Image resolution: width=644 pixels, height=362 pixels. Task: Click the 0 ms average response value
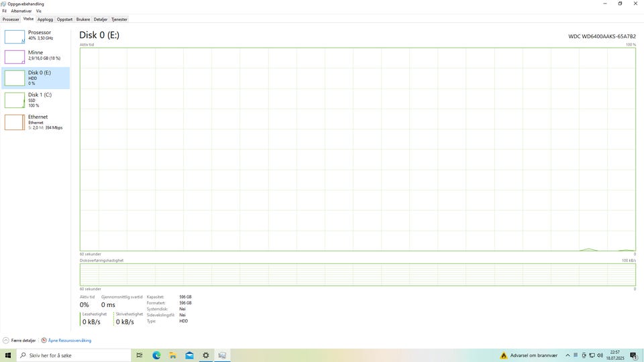108,305
